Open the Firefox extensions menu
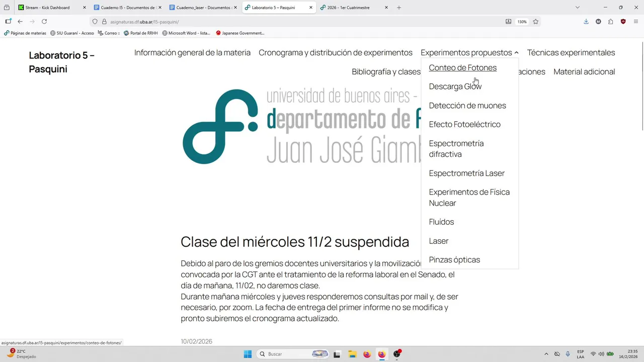Viewport: 644px width, 362px height. click(611, 22)
